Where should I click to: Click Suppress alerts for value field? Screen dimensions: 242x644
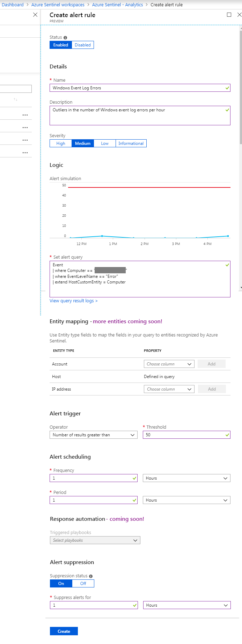pos(94,605)
